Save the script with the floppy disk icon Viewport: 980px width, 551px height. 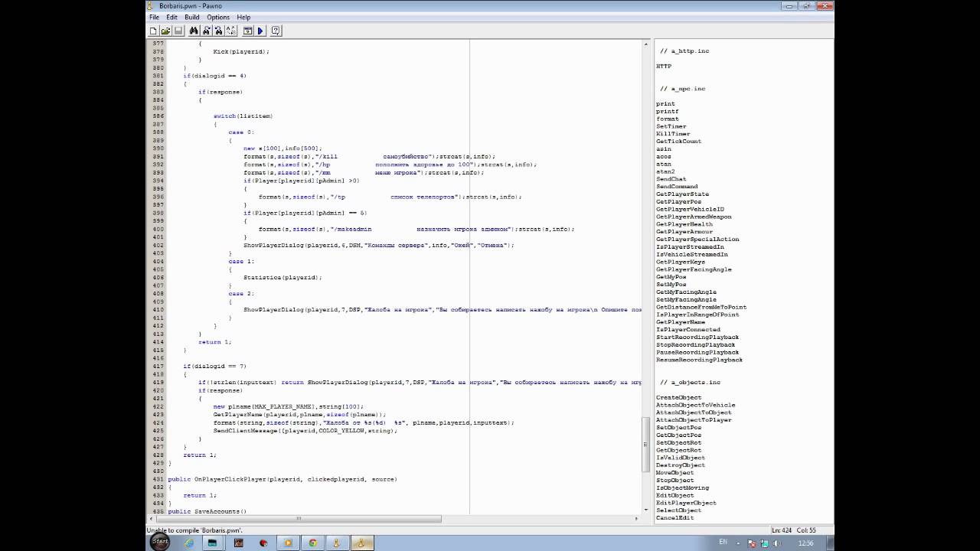click(x=178, y=31)
